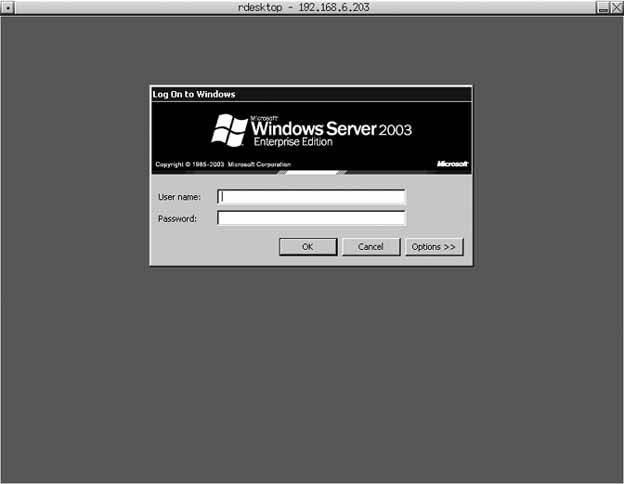Screen dimensions: 624x484
Task: Click the 'rdesktop - 192.168.6.203' window title
Action: coord(304,7)
